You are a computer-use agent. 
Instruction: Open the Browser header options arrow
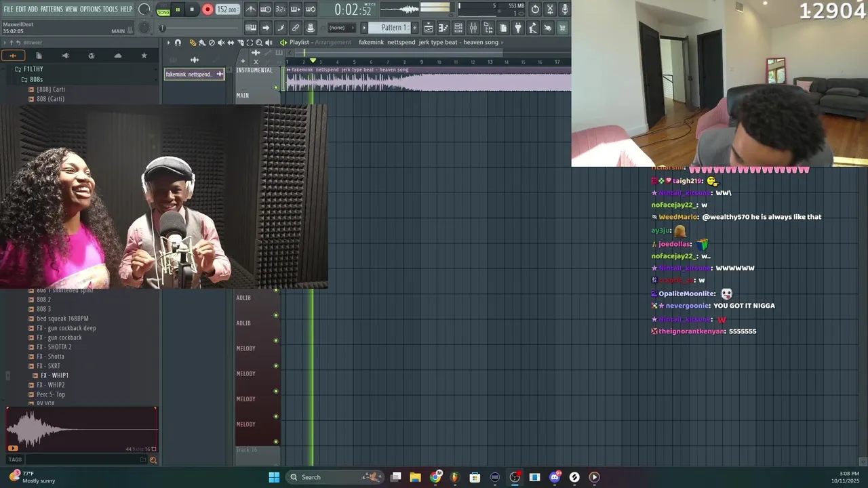point(5,43)
